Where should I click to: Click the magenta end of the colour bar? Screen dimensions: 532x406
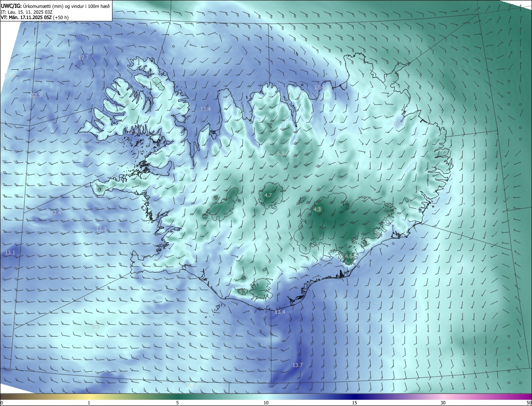pos(525,396)
